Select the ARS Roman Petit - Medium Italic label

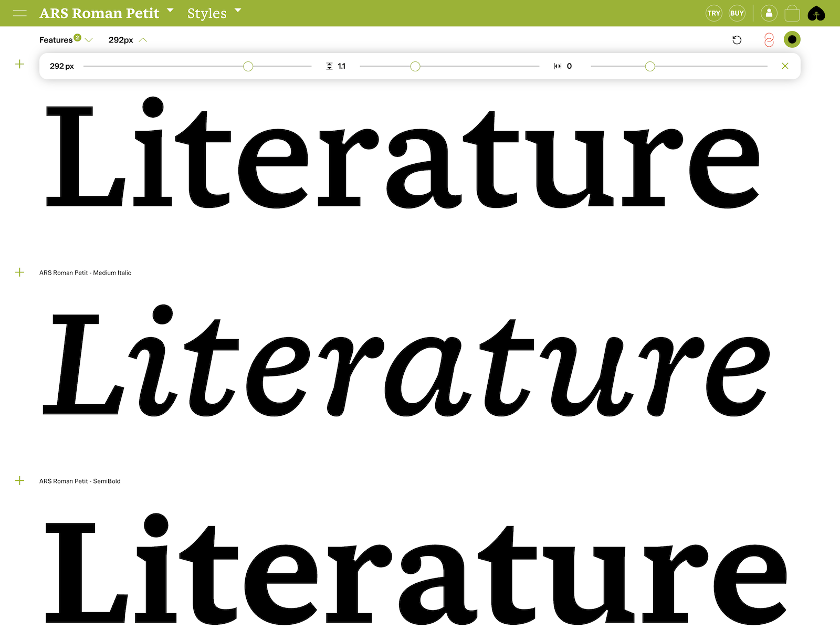point(85,272)
